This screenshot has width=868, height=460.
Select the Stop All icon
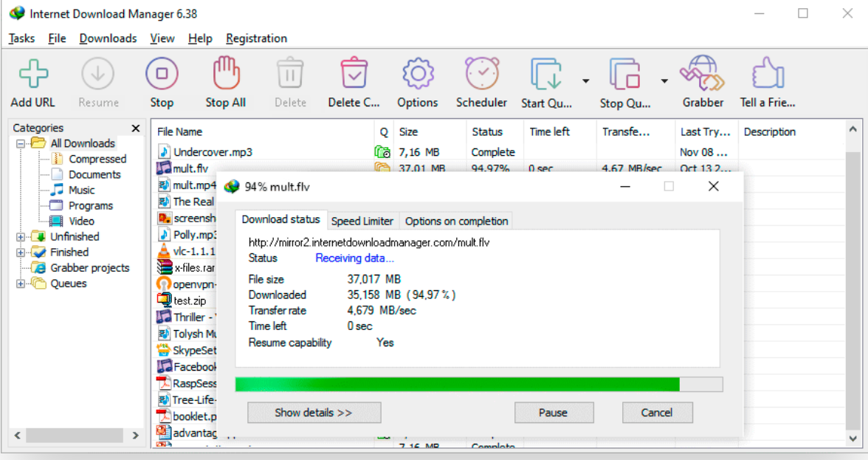click(225, 74)
